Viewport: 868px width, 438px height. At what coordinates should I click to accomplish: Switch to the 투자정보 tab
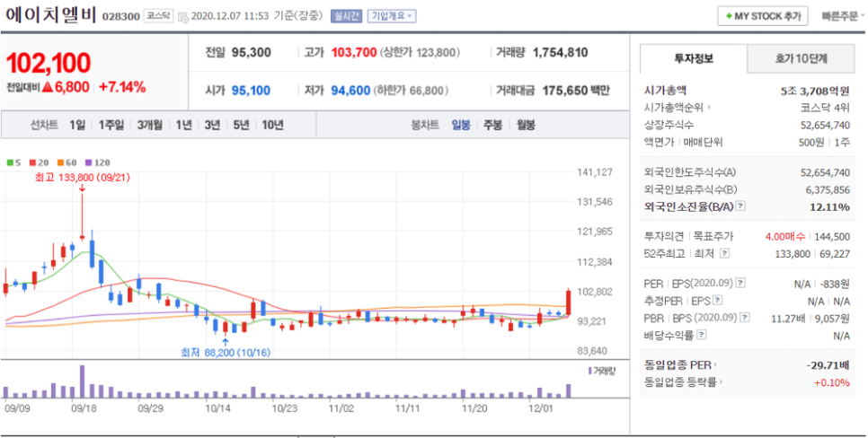pos(694,58)
